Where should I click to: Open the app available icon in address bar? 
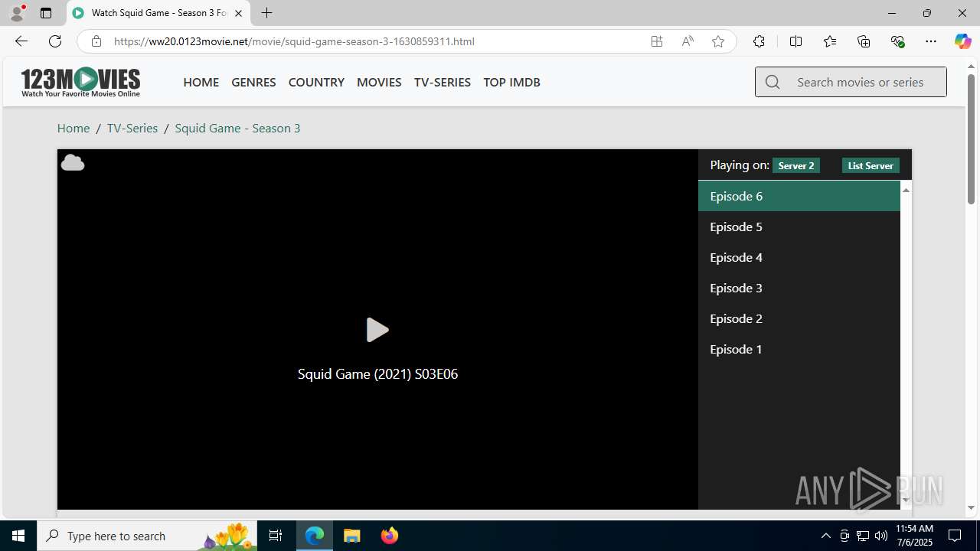[657, 41]
